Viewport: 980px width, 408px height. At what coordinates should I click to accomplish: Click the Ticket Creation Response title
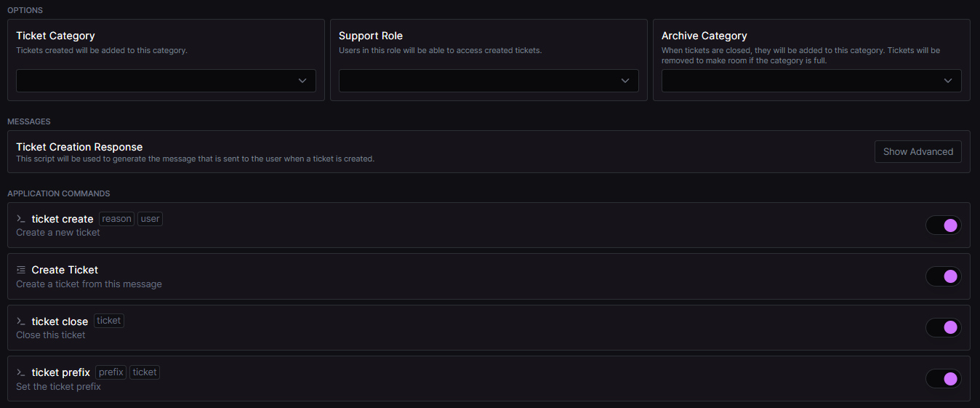point(79,147)
